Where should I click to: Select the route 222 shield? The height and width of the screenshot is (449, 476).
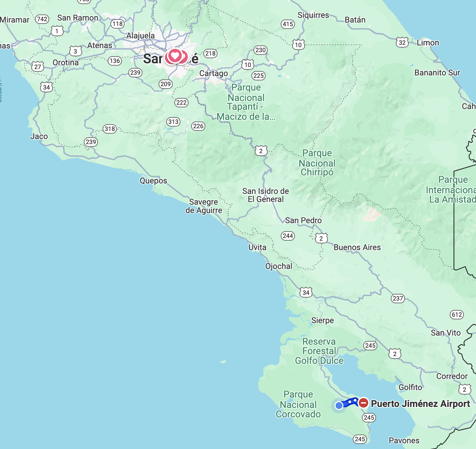181,103
